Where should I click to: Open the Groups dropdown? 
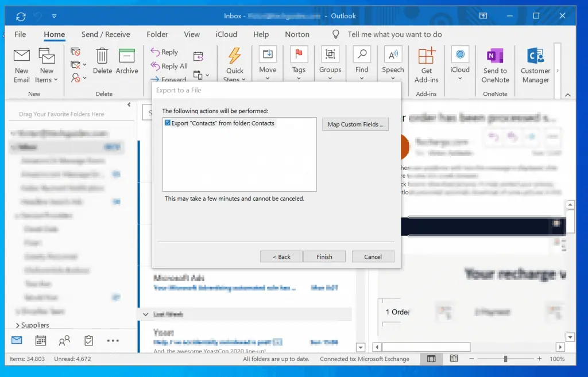[x=330, y=64]
